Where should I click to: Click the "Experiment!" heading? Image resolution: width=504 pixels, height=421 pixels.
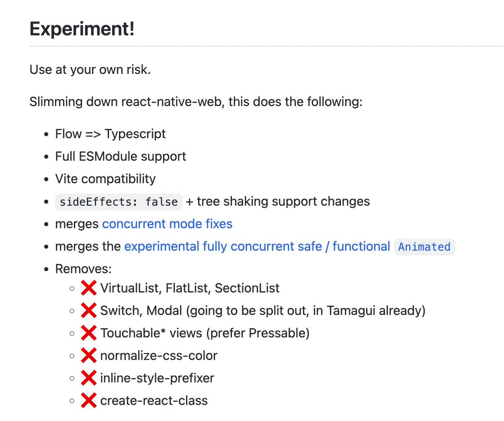tap(82, 29)
